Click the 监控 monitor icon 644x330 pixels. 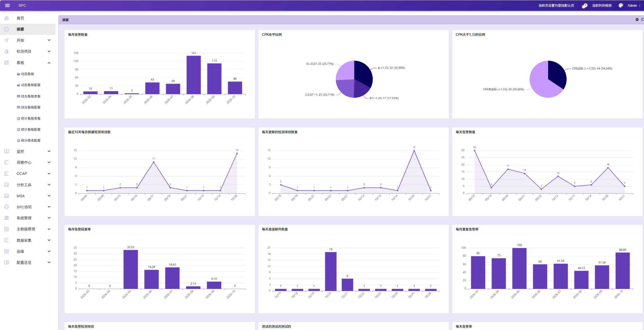[x=7, y=151]
